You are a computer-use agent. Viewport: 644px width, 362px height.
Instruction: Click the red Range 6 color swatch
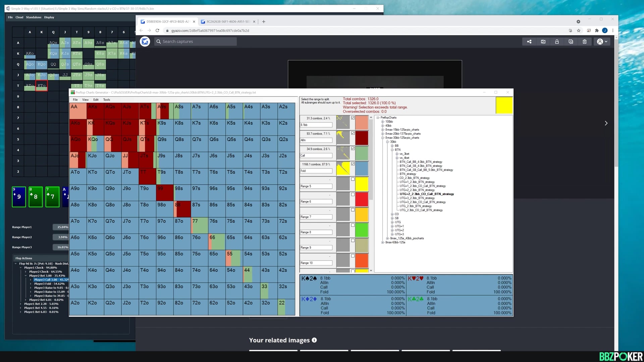point(362,199)
